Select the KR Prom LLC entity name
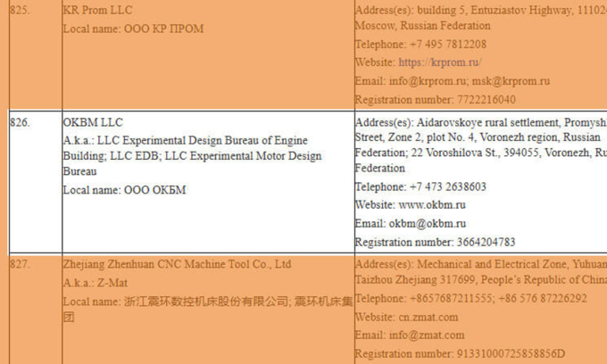 (x=98, y=11)
